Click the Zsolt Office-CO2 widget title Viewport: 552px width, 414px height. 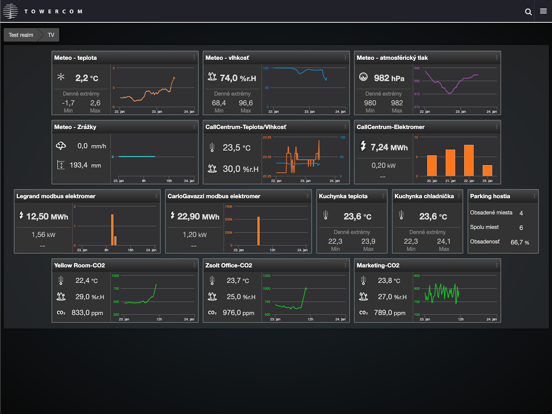(x=228, y=265)
